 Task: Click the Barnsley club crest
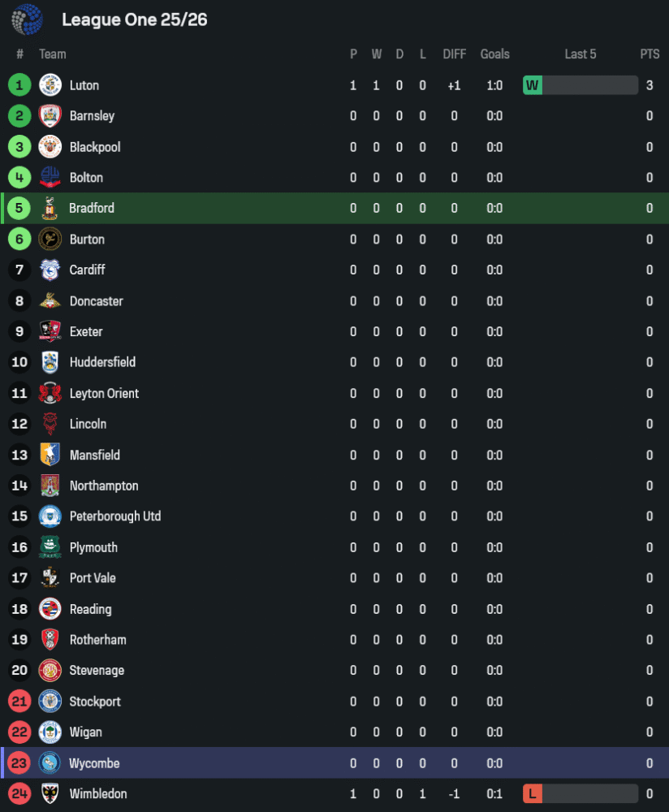click(50, 116)
